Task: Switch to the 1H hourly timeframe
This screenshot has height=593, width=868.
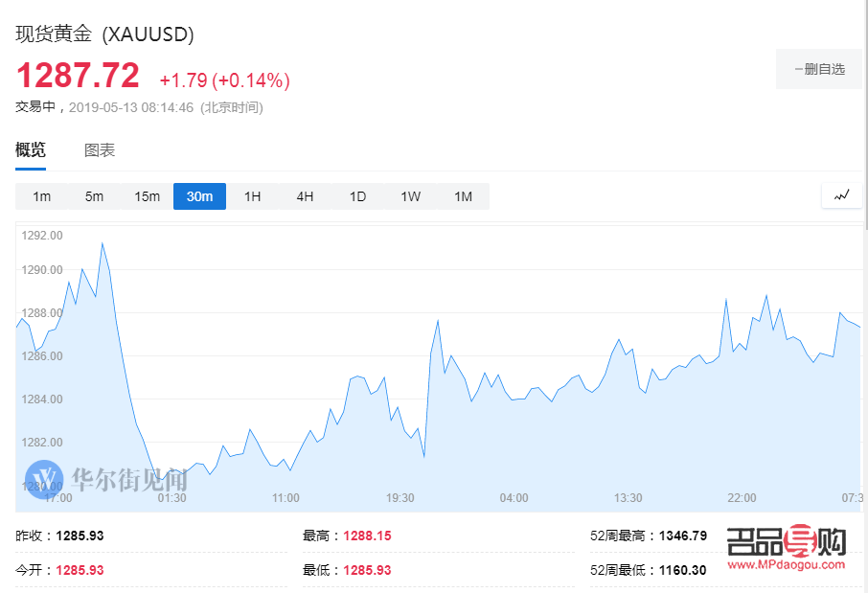Action: coord(251,195)
